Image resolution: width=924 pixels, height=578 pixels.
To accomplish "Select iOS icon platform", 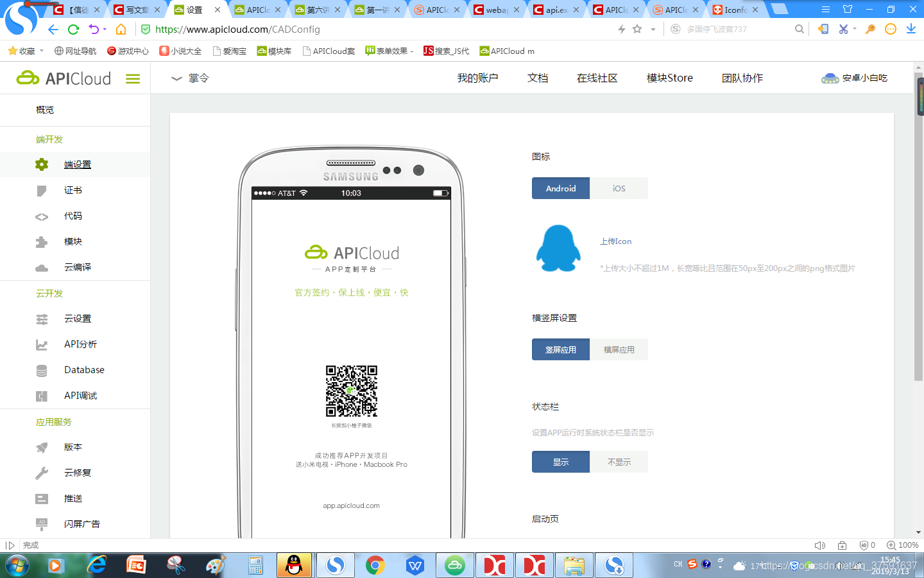I will click(619, 188).
